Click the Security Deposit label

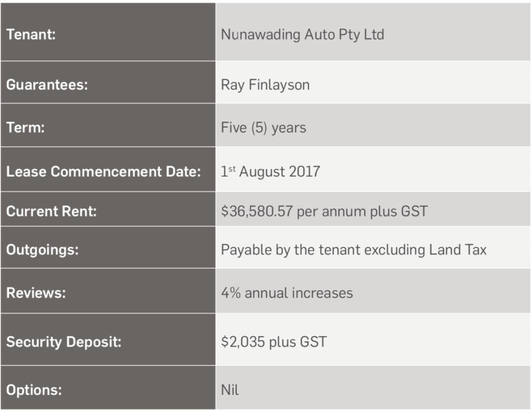pos(64,342)
